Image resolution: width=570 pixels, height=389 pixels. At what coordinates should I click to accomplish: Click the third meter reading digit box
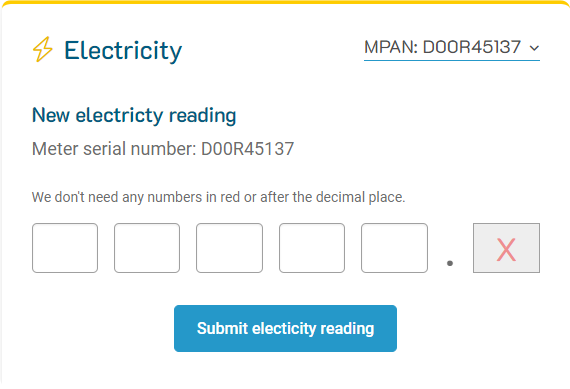(x=229, y=248)
